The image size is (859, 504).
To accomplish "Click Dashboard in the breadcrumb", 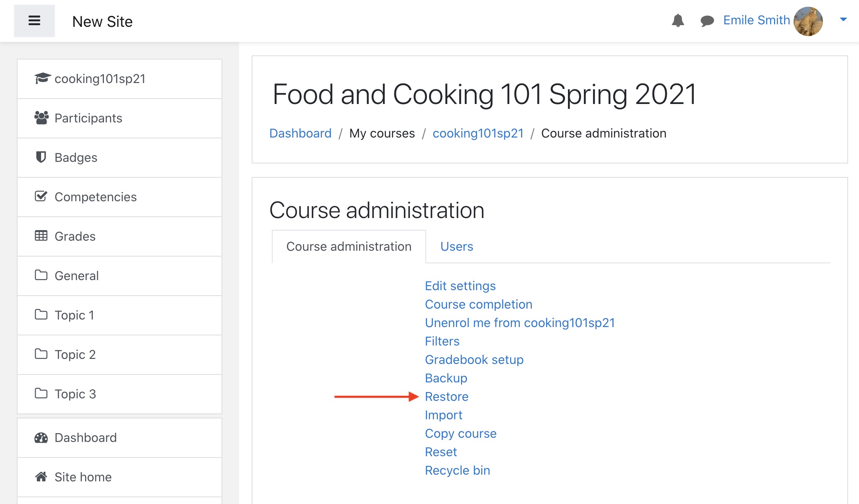I will 300,133.
